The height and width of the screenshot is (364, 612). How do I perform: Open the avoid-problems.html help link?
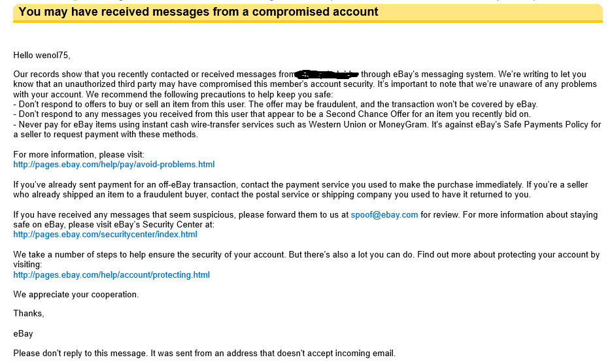click(x=114, y=165)
